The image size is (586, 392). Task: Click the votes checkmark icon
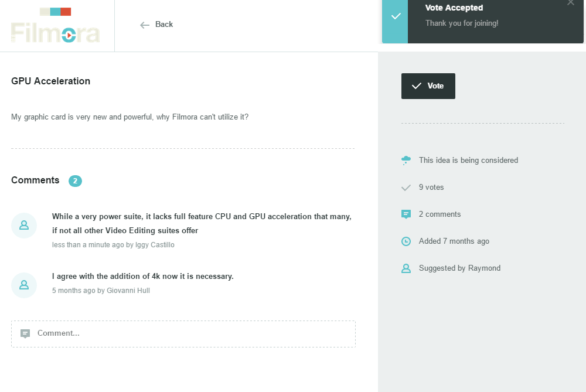(x=406, y=188)
